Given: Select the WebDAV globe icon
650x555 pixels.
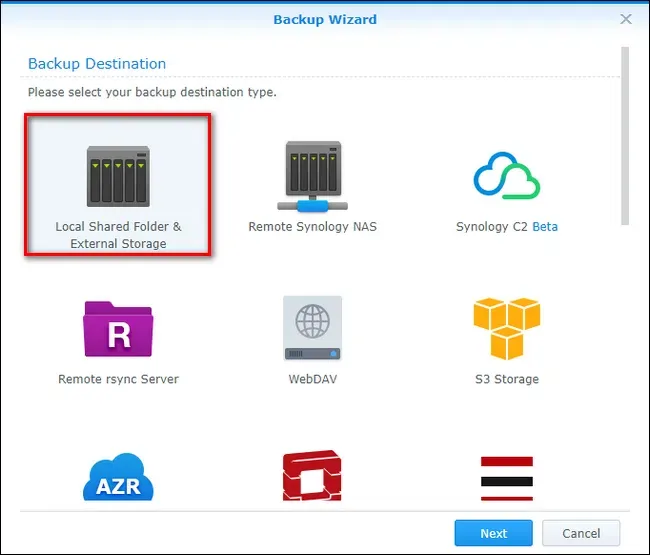Looking at the screenshot, I should [x=312, y=328].
